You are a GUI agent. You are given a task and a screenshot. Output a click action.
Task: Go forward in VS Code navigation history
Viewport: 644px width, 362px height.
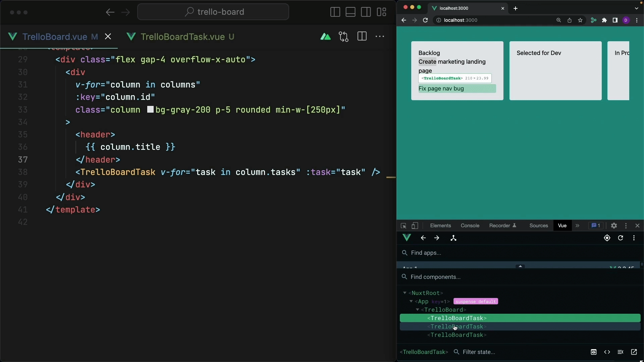pos(125,12)
